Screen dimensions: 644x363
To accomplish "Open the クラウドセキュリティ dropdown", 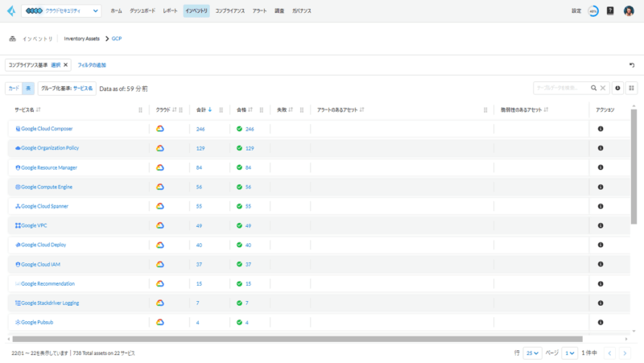I will coord(63,11).
